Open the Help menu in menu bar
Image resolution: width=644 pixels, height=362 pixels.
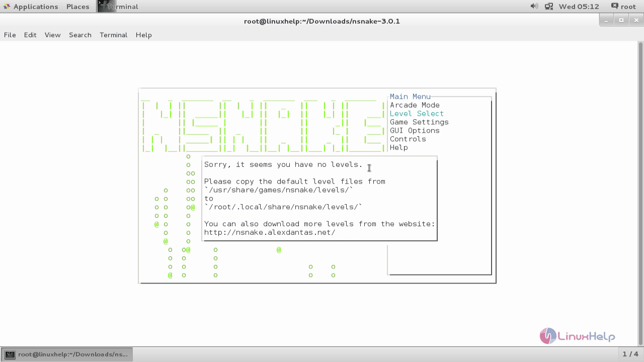(x=143, y=35)
